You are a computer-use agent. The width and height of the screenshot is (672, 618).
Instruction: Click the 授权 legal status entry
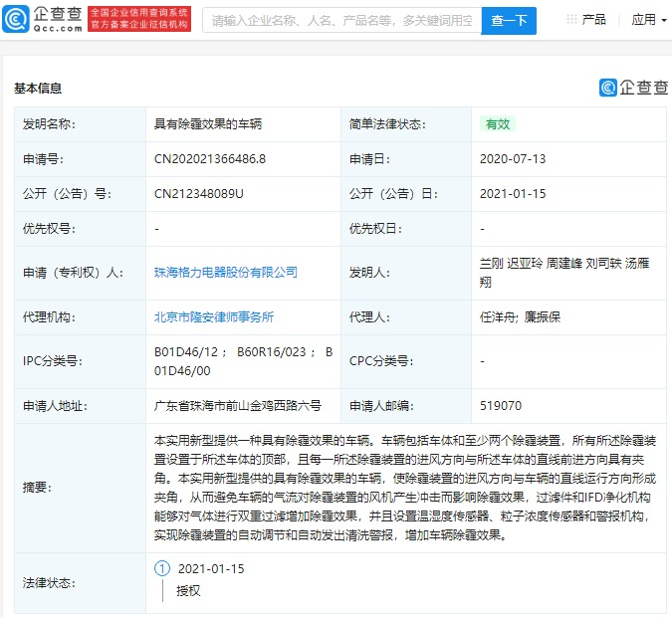click(188, 590)
